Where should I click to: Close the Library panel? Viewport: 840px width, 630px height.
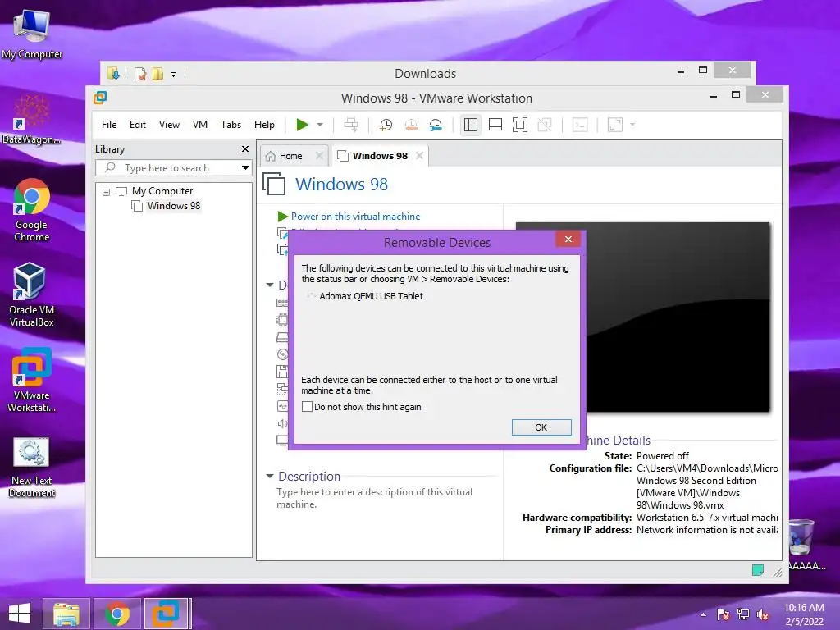[245, 149]
